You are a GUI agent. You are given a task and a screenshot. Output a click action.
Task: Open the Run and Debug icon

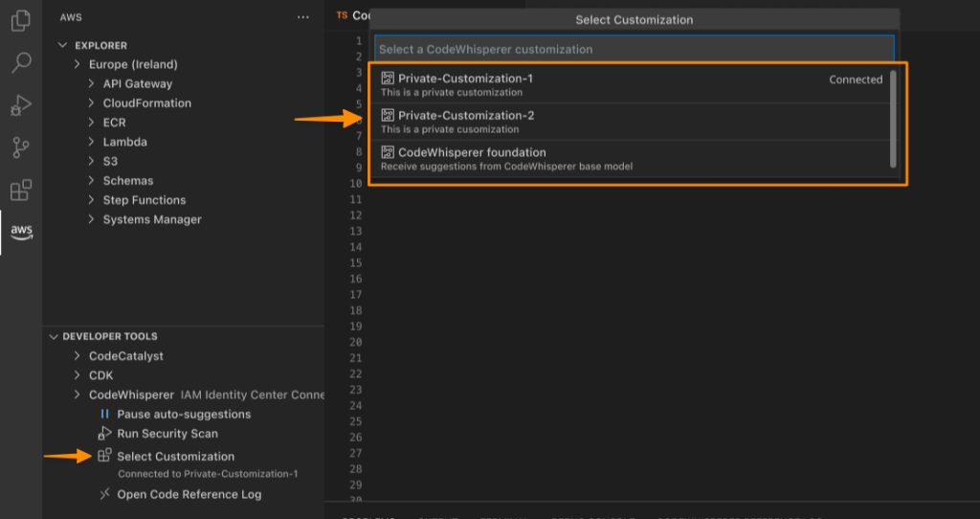(21, 105)
